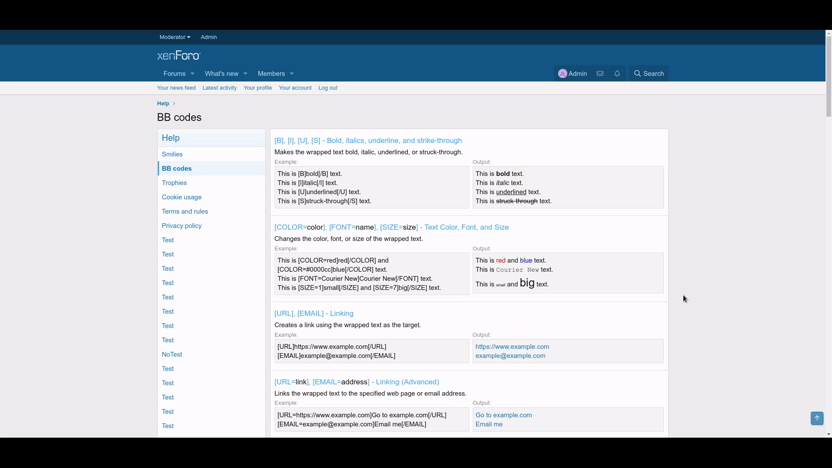Click the Admin user avatar
The width and height of the screenshot is (832, 468).
click(x=563, y=73)
